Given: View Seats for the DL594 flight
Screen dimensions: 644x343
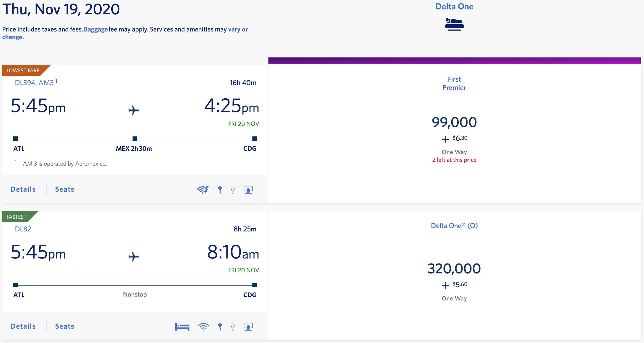Looking at the screenshot, I should point(65,189).
